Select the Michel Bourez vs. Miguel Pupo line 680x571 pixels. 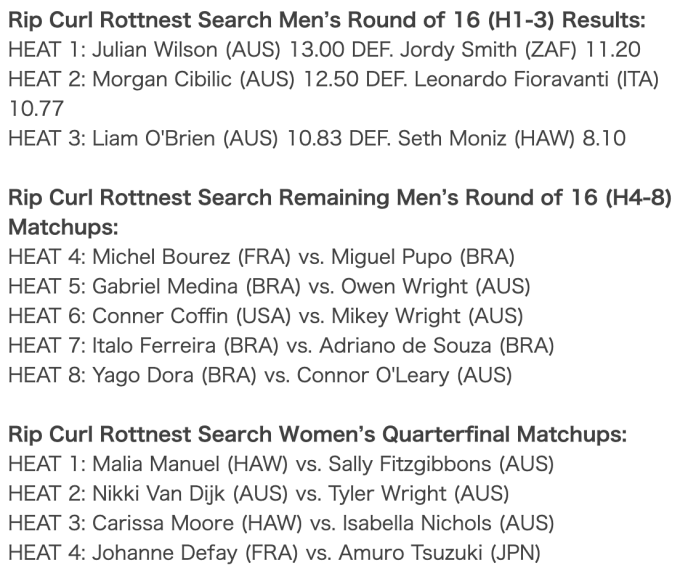262,257
